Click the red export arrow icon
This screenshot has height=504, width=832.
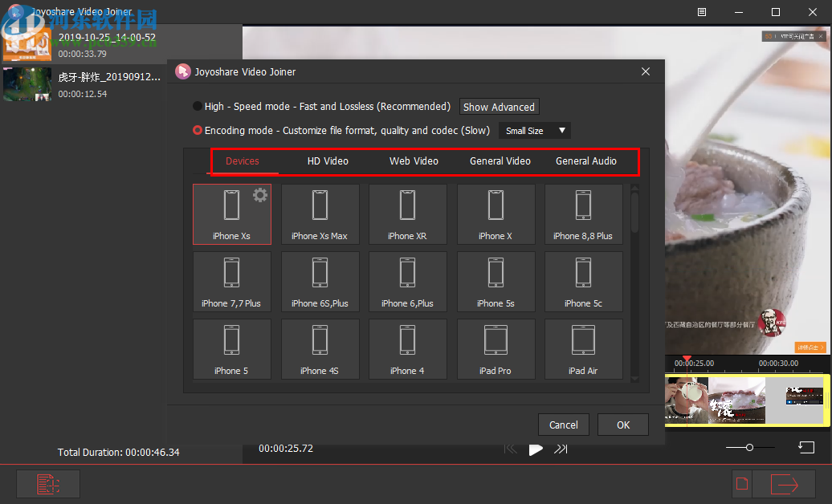[x=785, y=483]
